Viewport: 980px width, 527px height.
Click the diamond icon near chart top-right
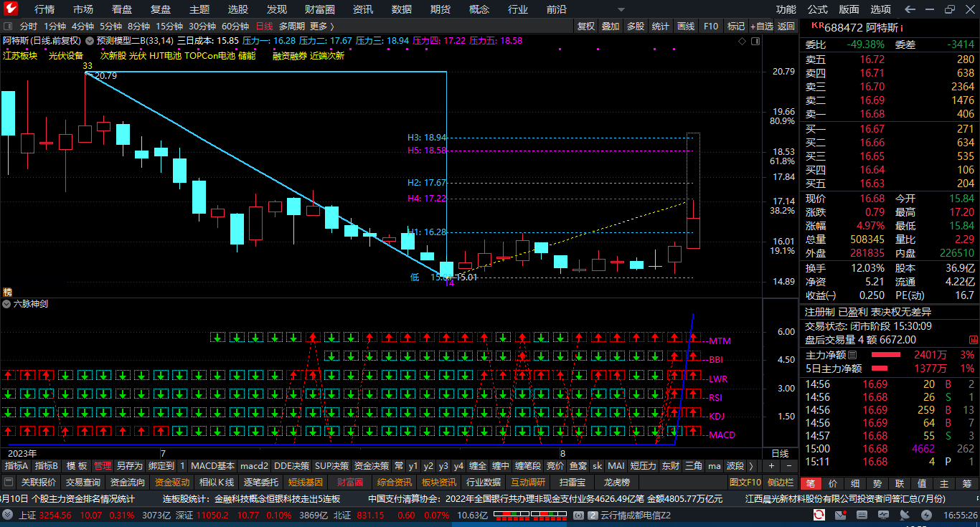pyautogui.click(x=743, y=42)
